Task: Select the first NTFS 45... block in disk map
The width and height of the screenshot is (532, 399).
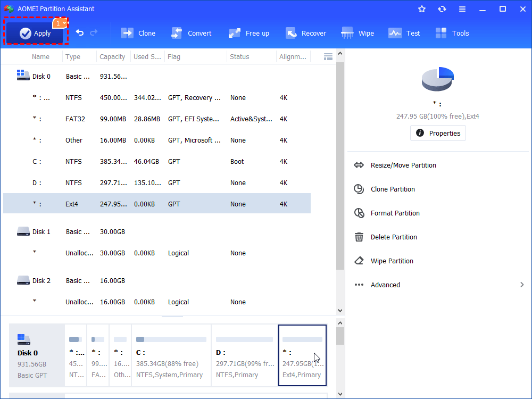Action: pos(76,355)
